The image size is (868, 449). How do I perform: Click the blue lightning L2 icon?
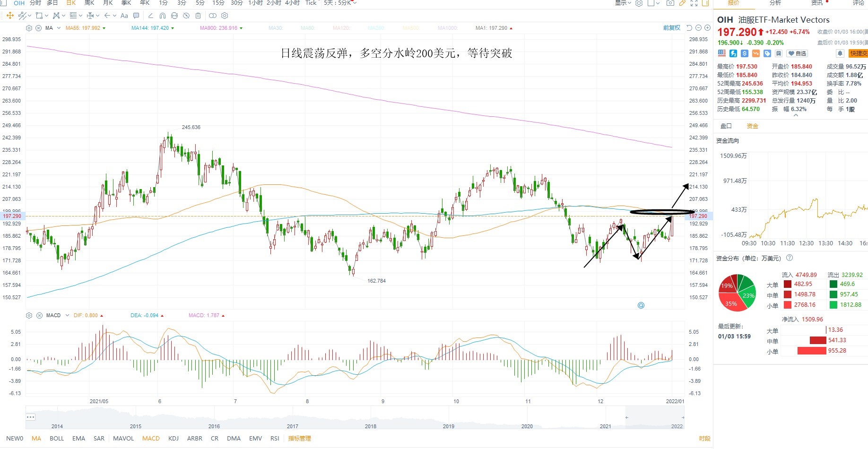(733, 53)
